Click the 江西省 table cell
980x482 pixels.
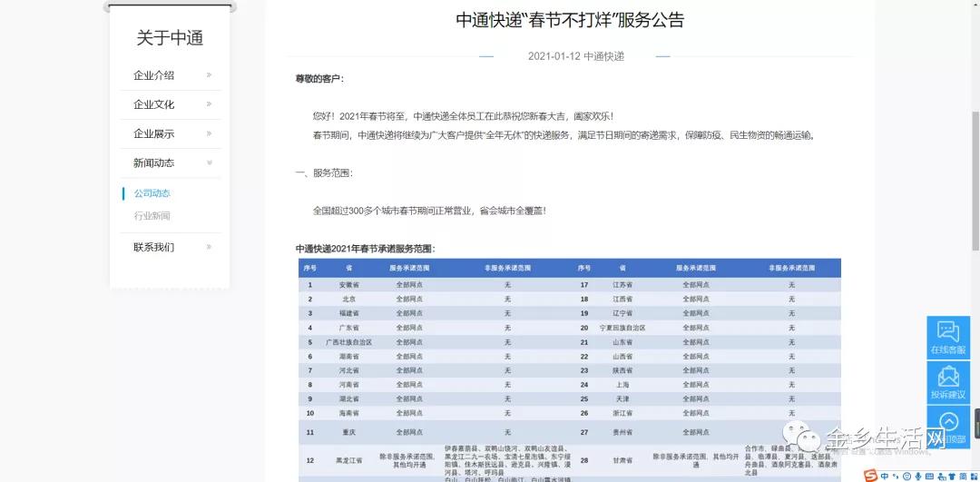click(622, 299)
